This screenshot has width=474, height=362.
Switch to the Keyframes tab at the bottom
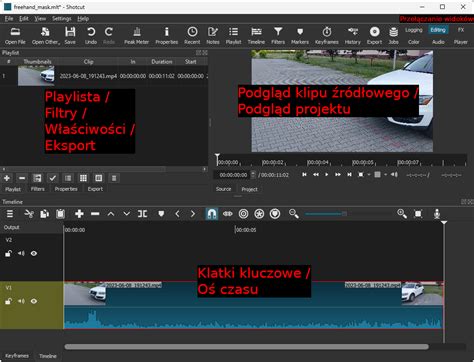coord(17,356)
